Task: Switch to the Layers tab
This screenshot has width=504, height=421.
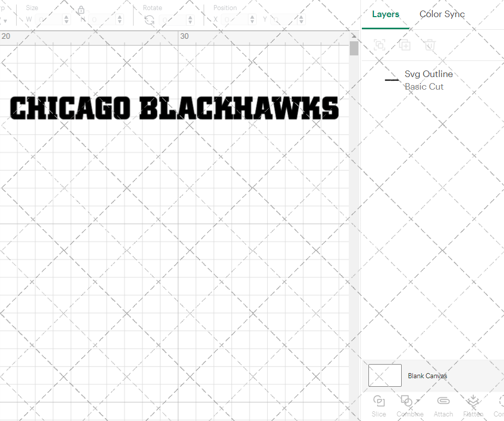Action: coord(386,14)
